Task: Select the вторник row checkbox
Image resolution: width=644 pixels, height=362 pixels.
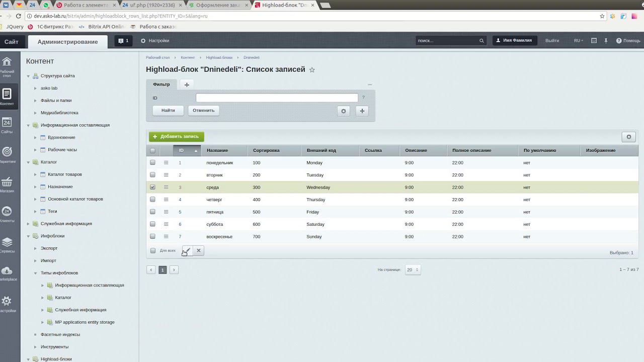Action: click(x=153, y=175)
